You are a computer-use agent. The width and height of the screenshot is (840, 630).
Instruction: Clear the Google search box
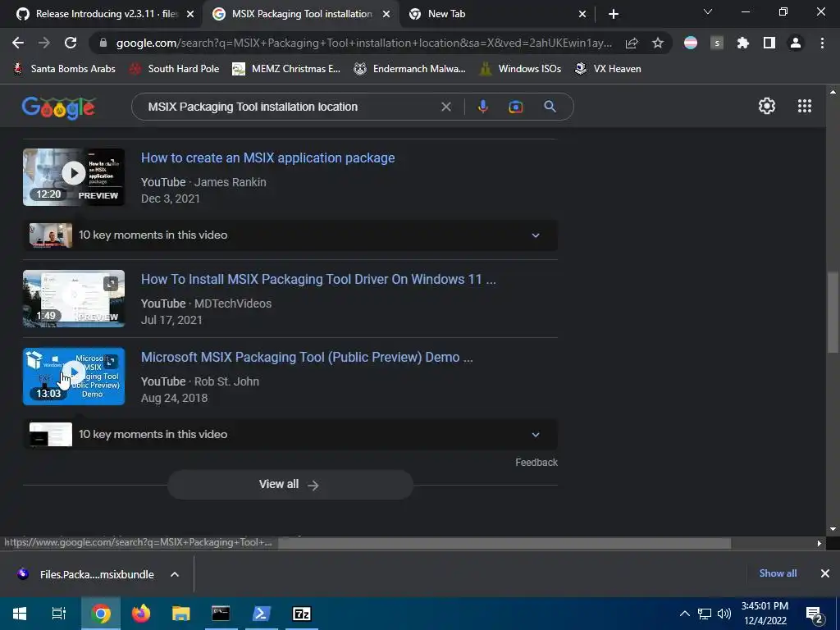[445, 107]
